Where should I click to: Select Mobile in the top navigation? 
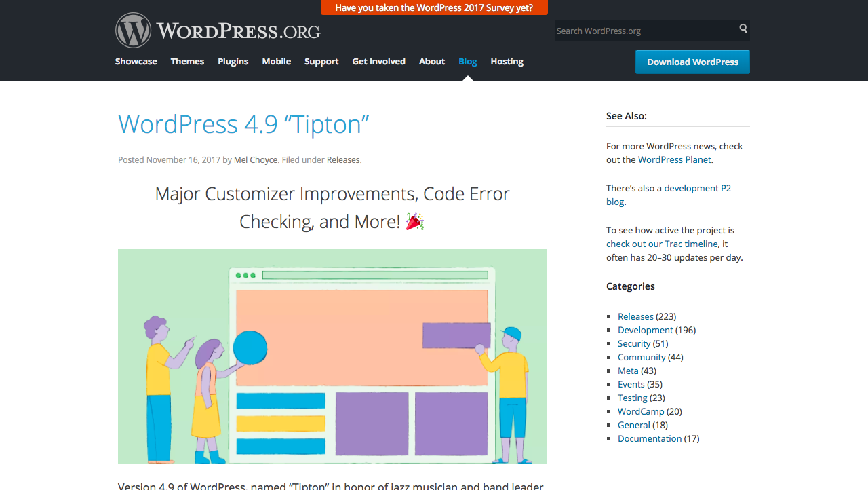pyautogui.click(x=277, y=62)
